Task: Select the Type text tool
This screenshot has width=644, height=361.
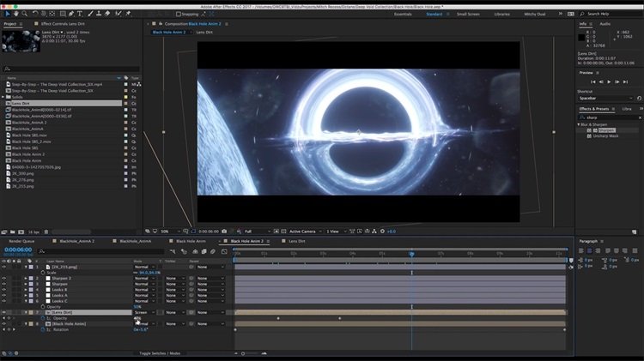Action: (80, 14)
